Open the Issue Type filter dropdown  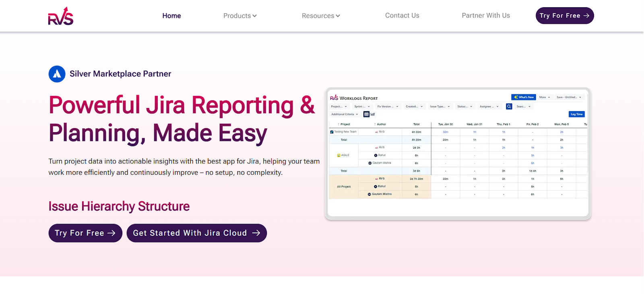coord(440,106)
